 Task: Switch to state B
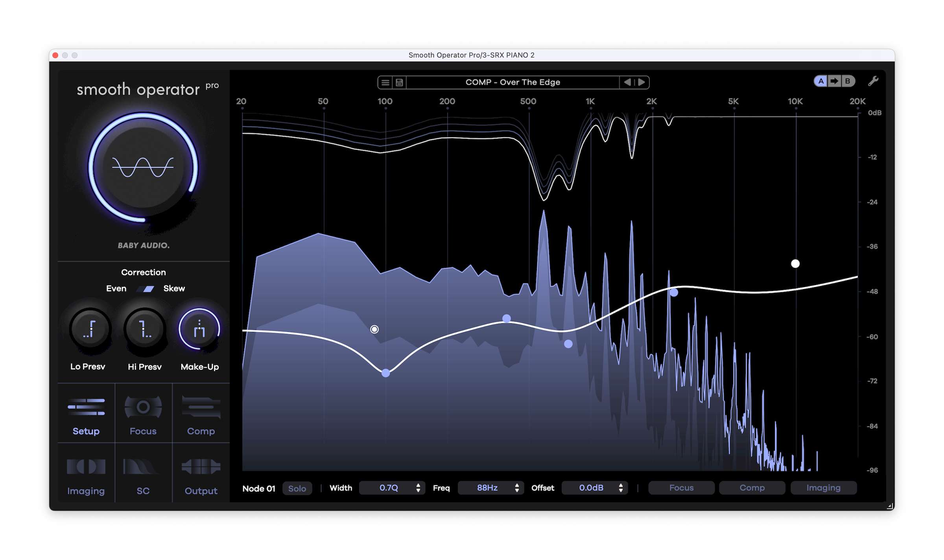tap(848, 81)
